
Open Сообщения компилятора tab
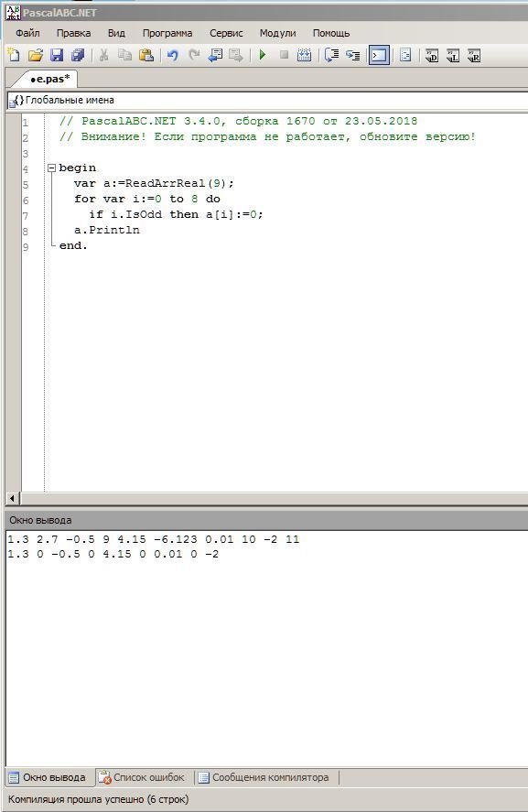coord(264,777)
